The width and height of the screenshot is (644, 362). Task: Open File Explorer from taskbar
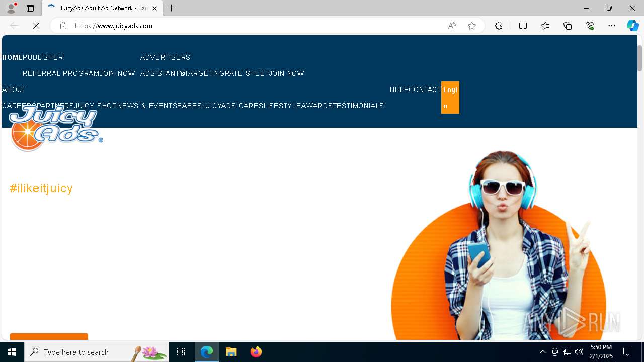[231, 352]
